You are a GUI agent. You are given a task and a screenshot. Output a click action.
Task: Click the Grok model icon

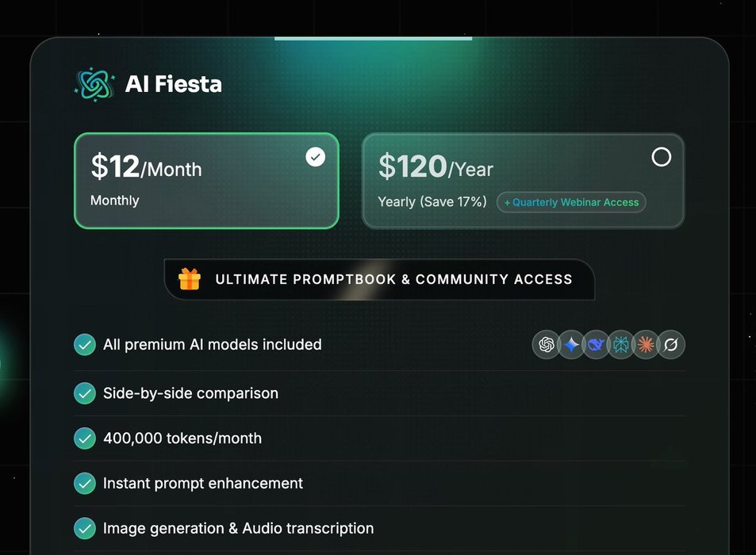[x=672, y=345]
